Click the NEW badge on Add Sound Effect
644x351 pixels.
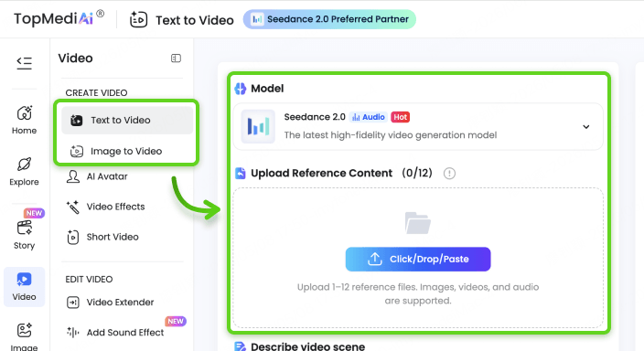176,321
